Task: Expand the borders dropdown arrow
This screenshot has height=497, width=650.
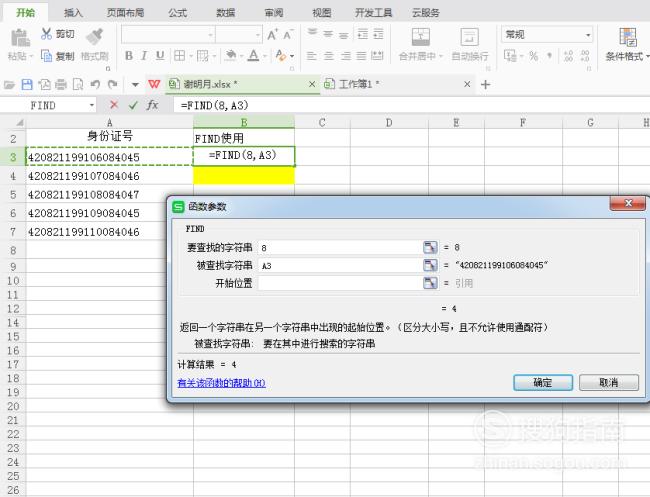Action: [x=191, y=56]
